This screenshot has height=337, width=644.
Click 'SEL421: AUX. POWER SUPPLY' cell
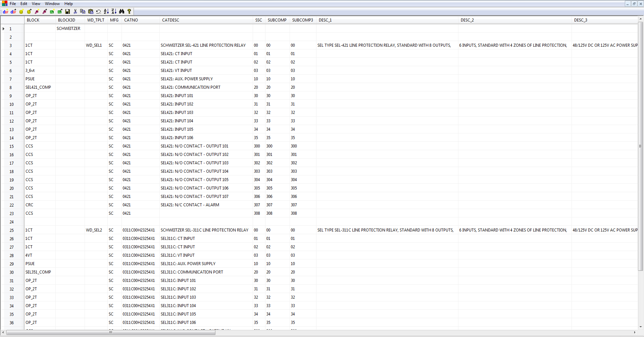[x=206, y=79]
